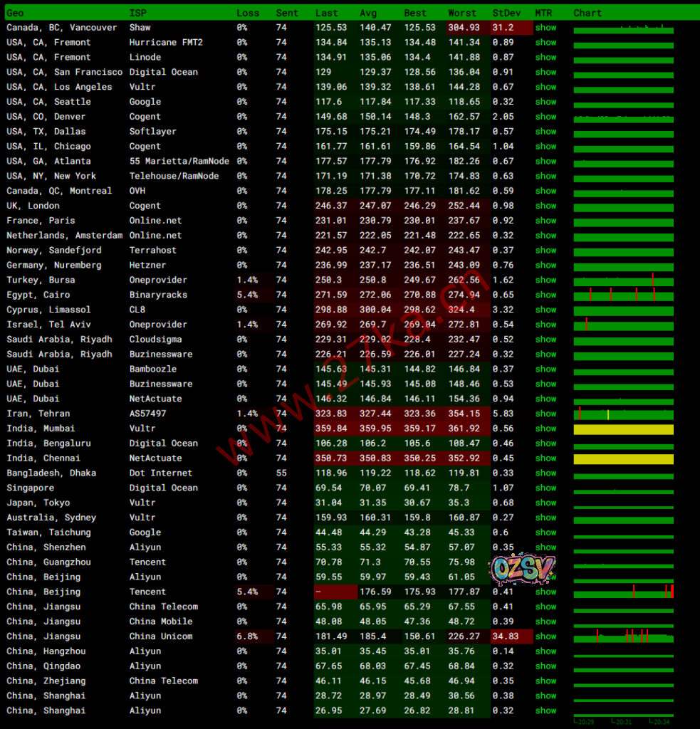The height and width of the screenshot is (729, 700).
Task: Click the Geo column header
Action: (x=15, y=13)
